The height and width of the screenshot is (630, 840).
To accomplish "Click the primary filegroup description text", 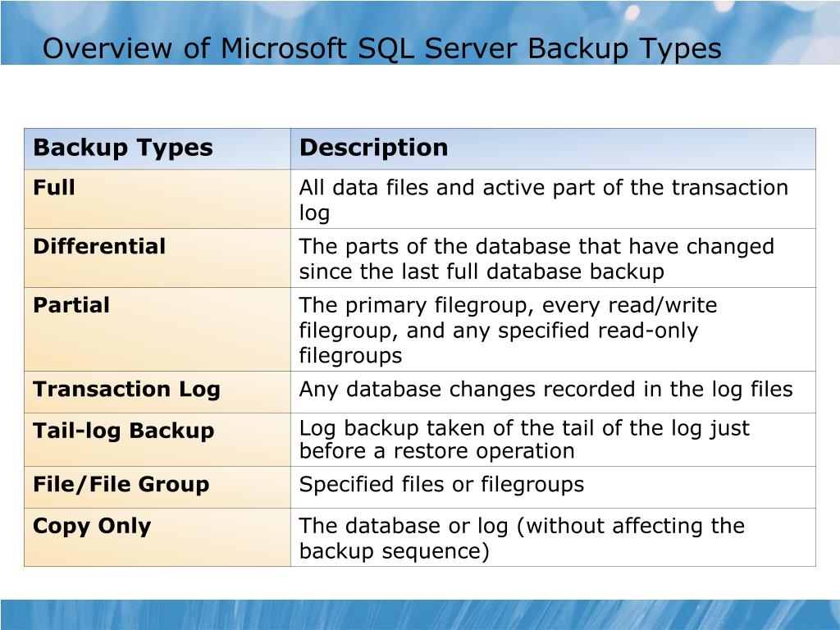I will click(x=508, y=330).
